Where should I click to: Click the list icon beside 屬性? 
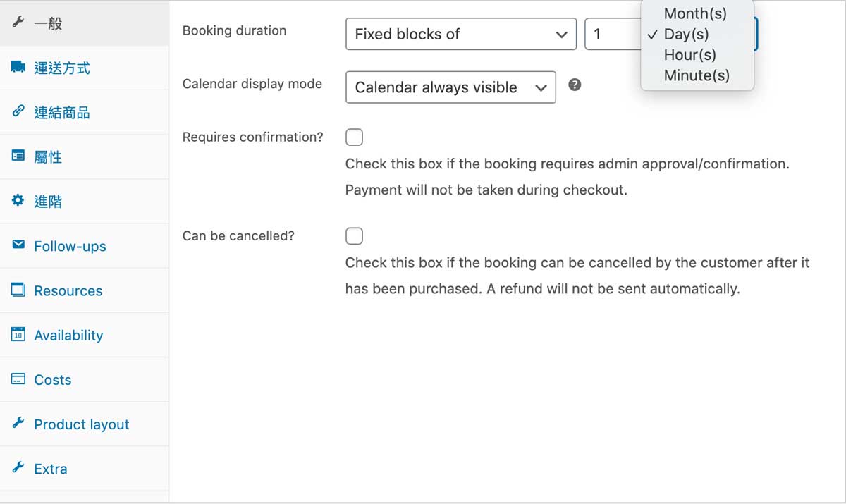(18, 156)
